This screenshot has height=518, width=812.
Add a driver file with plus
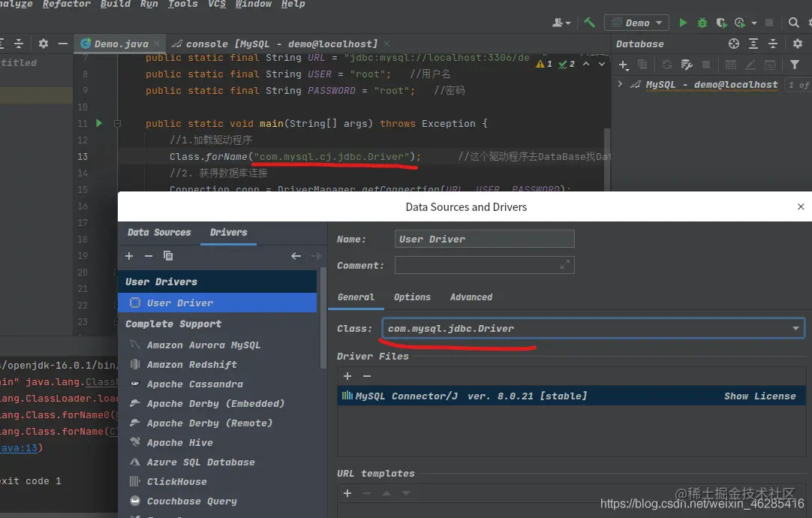pyautogui.click(x=347, y=376)
